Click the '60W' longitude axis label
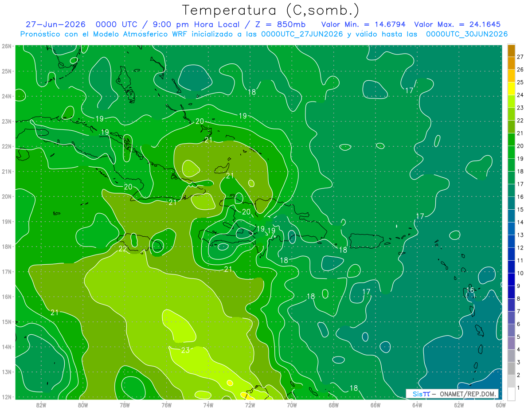The image size is (532, 411). 501,404
